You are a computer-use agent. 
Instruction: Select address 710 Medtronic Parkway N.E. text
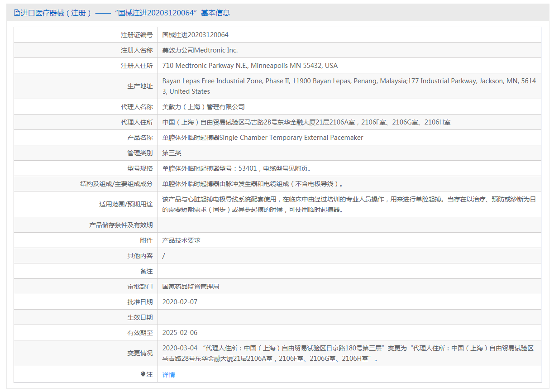250,66
